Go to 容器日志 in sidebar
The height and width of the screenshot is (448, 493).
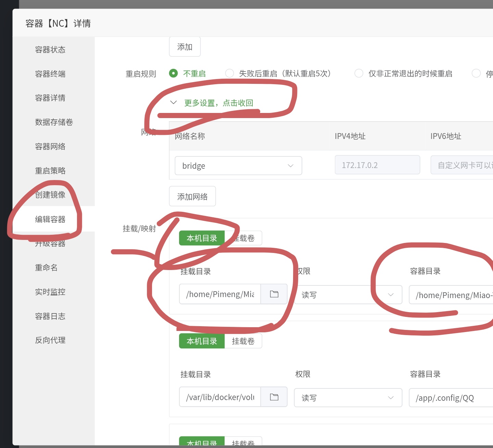(50, 316)
